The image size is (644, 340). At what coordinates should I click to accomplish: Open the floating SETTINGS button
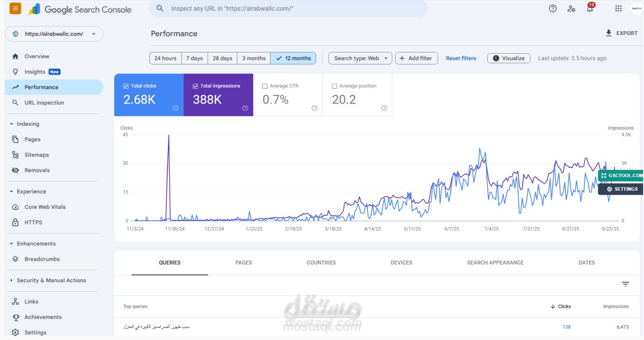coord(621,189)
